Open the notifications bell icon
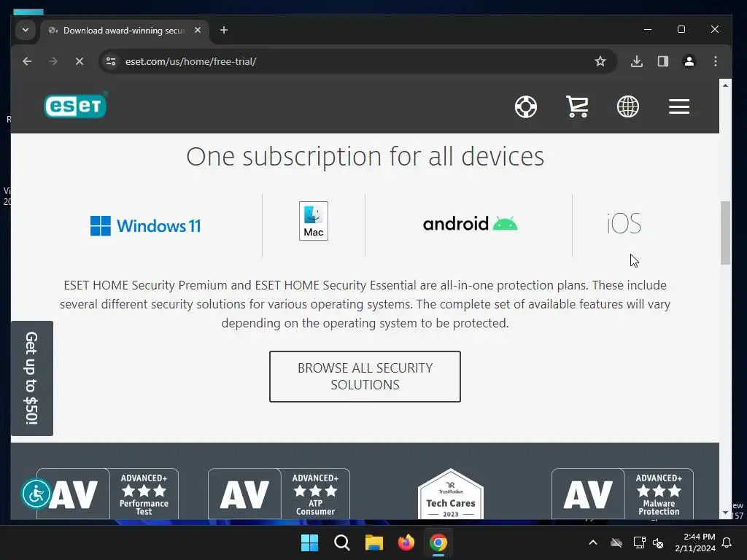 click(x=727, y=542)
